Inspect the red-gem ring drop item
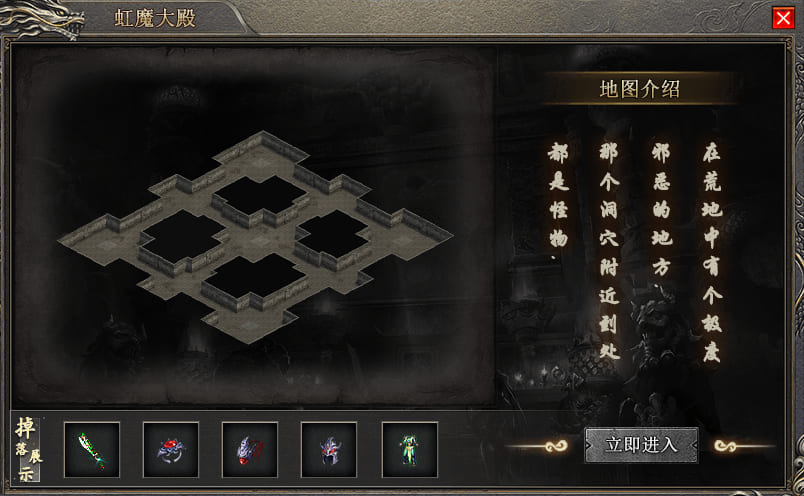Image resolution: width=804 pixels, height=496 pixels. 171,450
